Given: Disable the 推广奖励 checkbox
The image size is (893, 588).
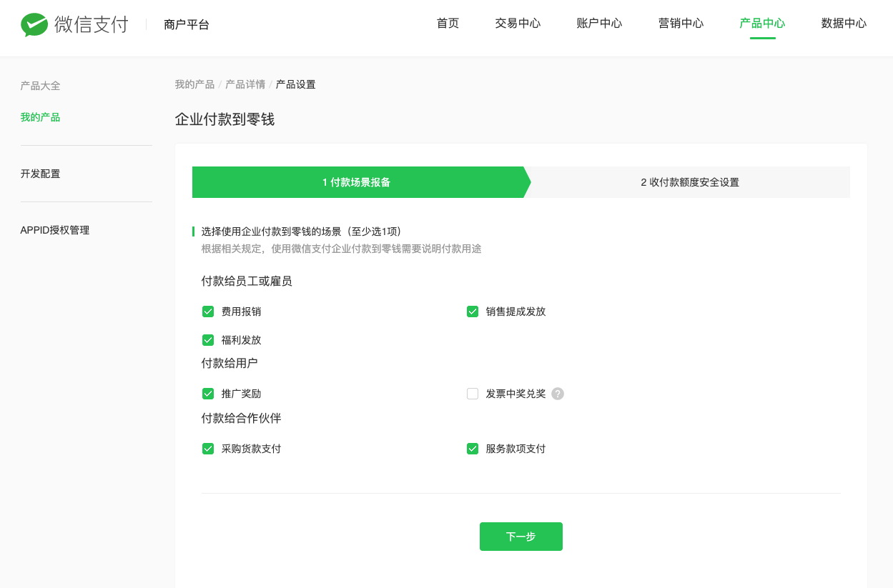Looking at the screenshot, I should click(208, 394).
